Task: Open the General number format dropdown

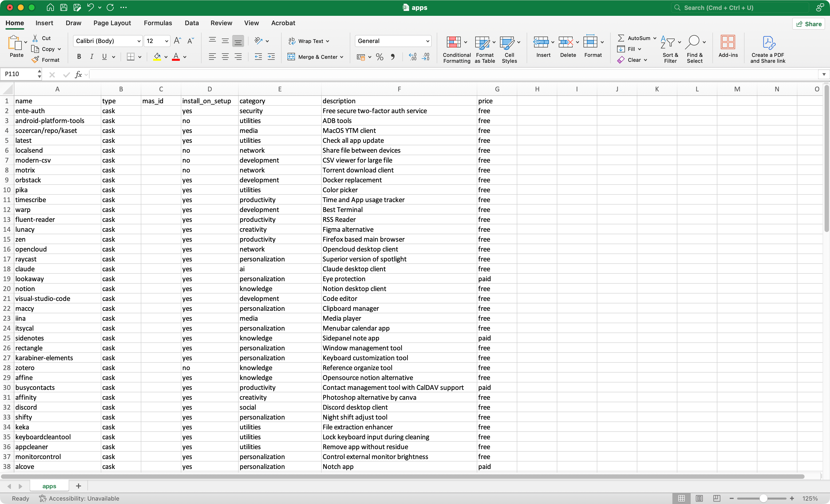Action: point(427,41)
